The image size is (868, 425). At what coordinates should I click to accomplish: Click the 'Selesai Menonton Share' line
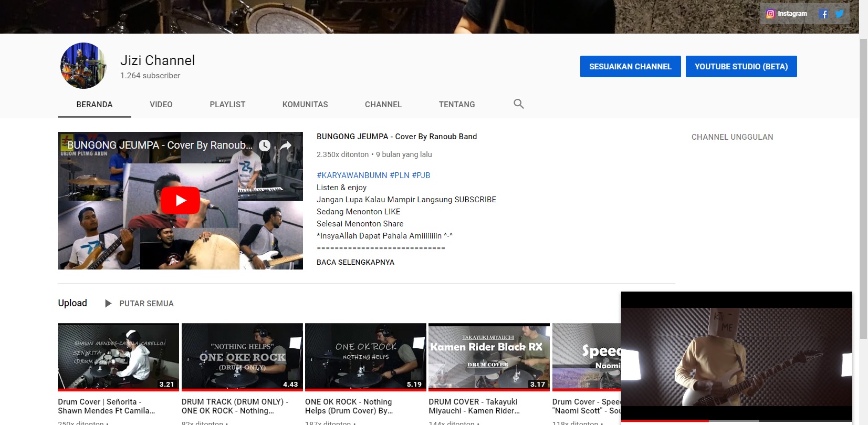[360, 224]
